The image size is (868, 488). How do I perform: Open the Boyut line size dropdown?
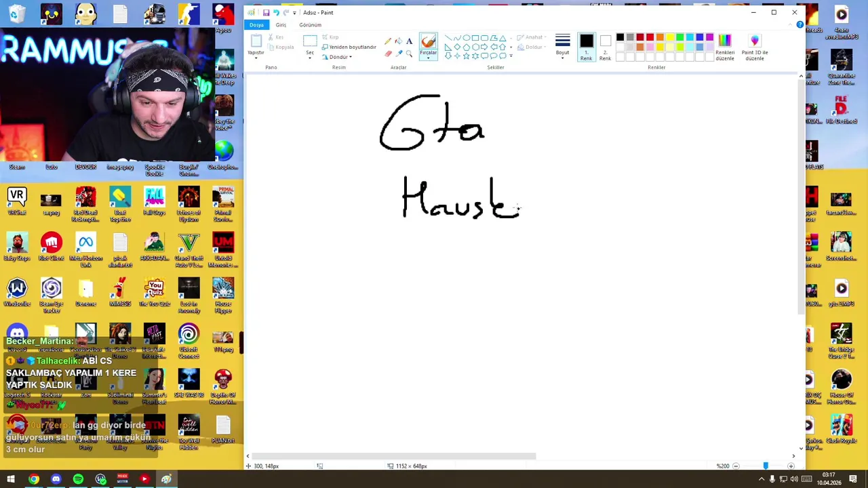pos(563,47)
